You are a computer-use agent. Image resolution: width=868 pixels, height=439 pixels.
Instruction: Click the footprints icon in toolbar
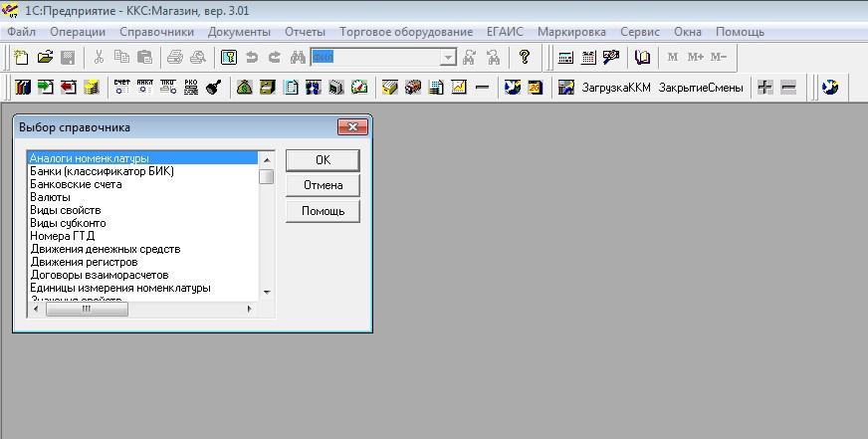pos(314,88)
